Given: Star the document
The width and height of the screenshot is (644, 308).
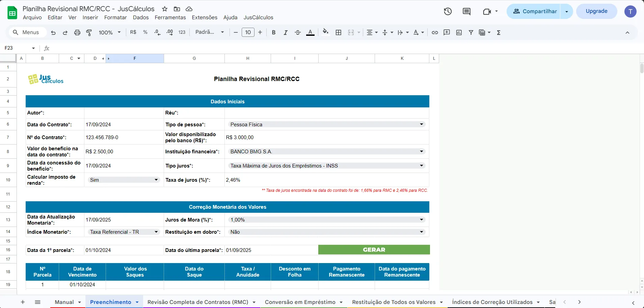Looking at the screenshot, I should click(165, 9).
